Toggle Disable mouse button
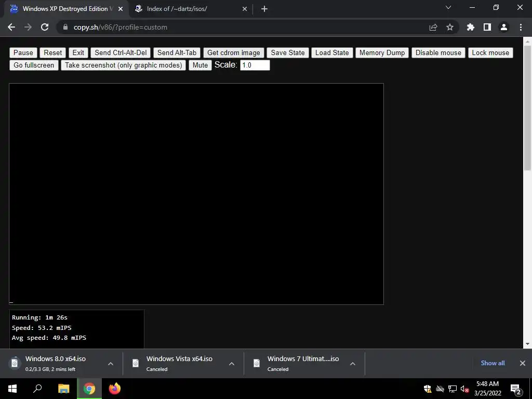 click(438, 52)
